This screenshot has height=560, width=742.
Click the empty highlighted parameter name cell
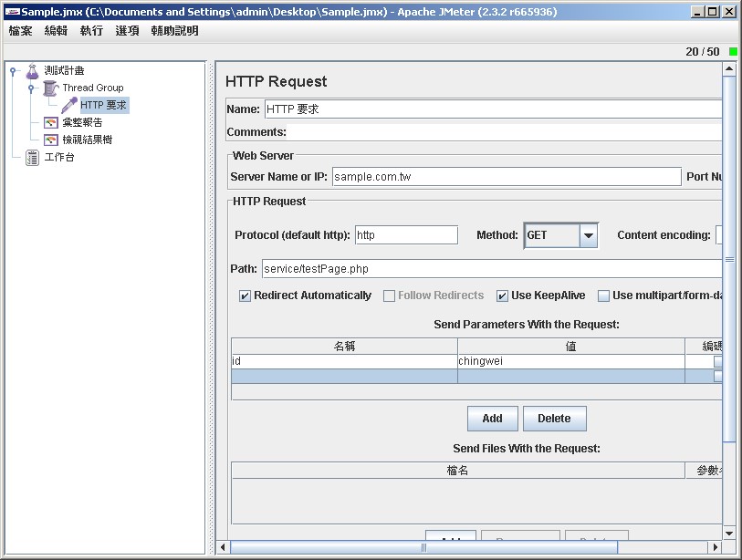pos(344,377)
